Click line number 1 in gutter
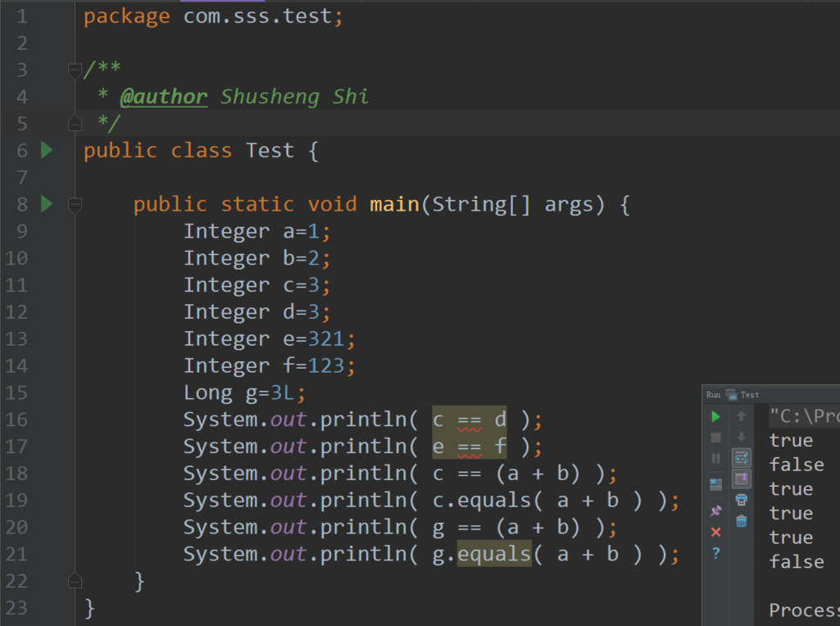The image size is (840, 626). (22, 16)
